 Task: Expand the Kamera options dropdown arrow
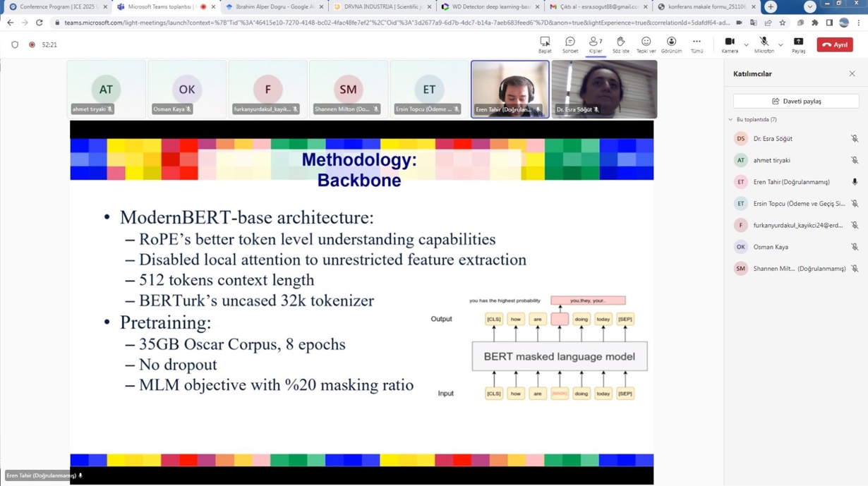(746, 45)
